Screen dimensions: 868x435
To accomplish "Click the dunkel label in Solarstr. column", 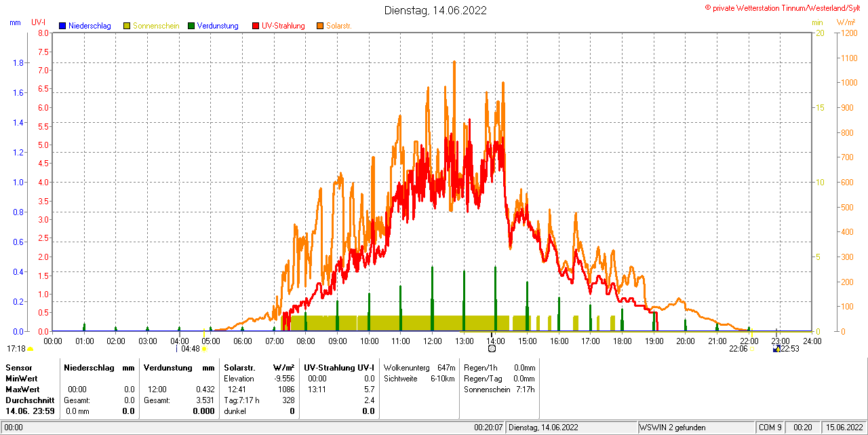I will (235, 411).
